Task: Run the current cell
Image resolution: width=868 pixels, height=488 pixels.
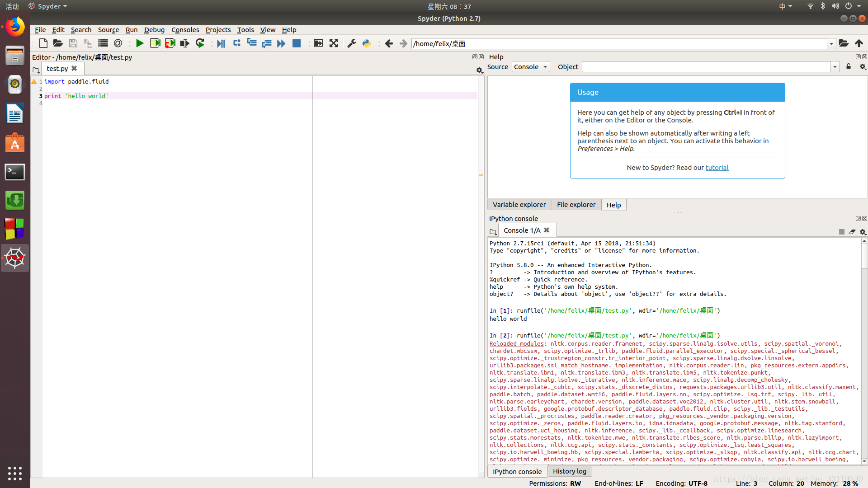Action: (x=155, y=43)
